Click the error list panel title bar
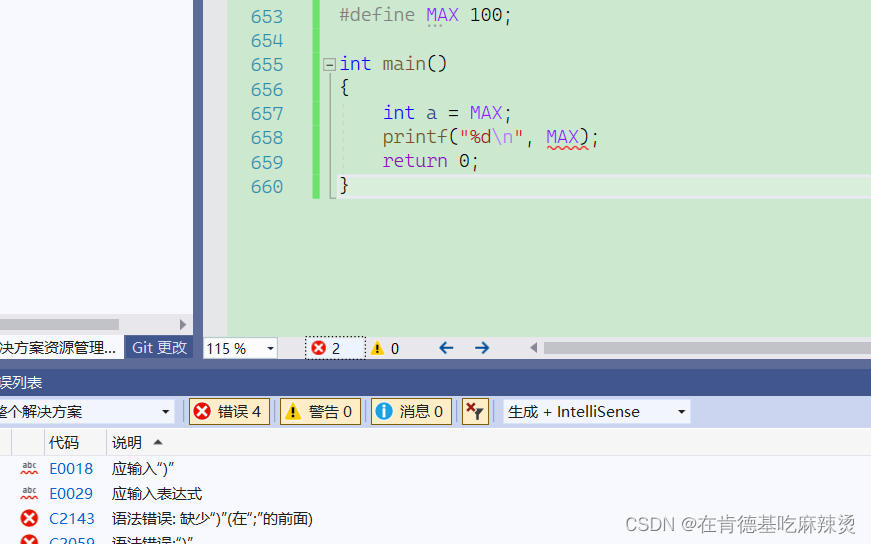 pos(436,382)
